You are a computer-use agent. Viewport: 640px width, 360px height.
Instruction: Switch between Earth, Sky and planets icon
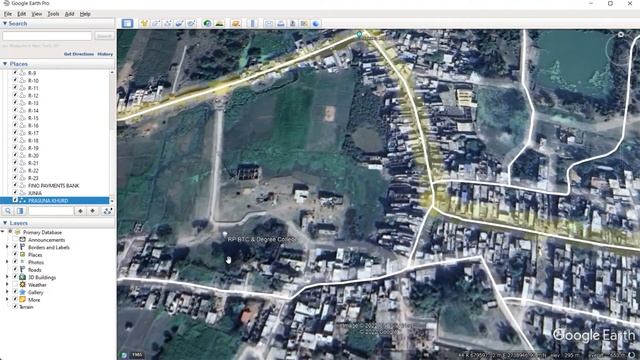[236, 23]
